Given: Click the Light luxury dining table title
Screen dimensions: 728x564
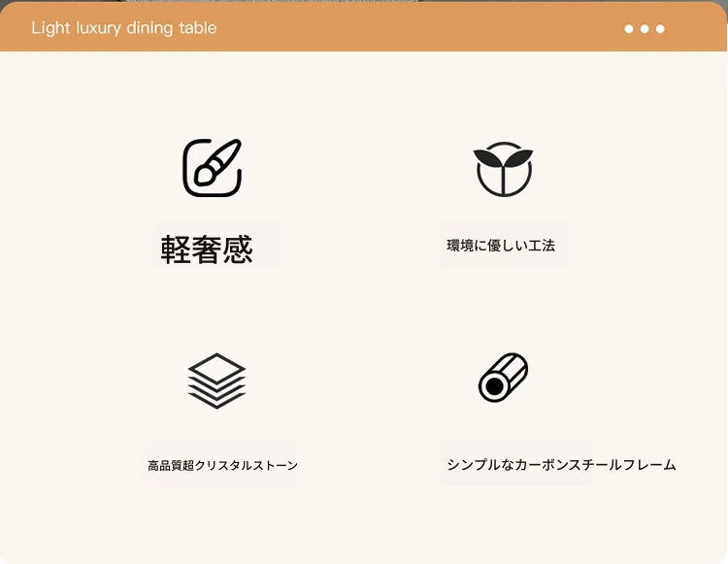Looking at the screenshot, I should coord(124,28).
